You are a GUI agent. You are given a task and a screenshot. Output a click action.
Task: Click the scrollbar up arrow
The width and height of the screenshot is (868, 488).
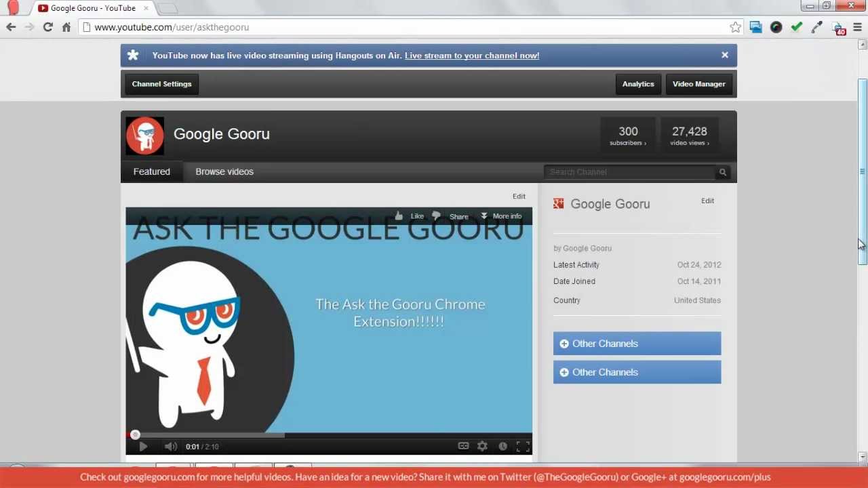[863, 45]
